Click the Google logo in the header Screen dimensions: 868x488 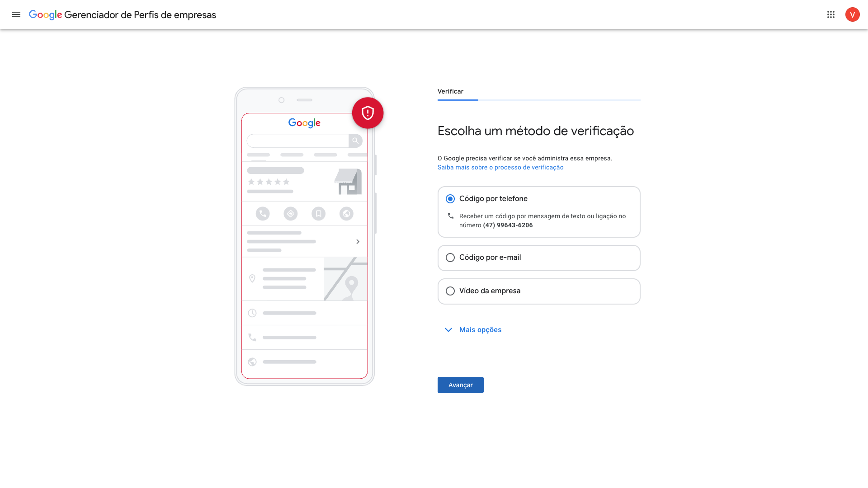pos(45,14)
